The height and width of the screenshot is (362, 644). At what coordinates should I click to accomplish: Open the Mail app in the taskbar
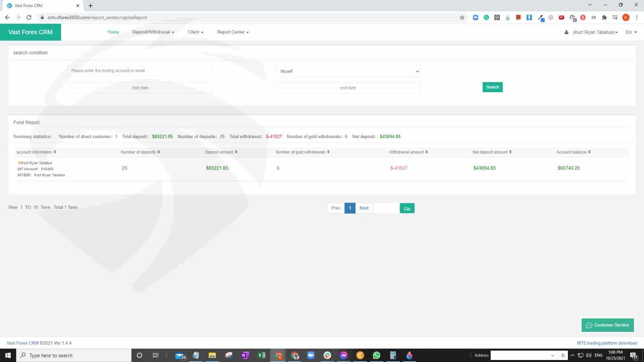[x=180, y=356]
